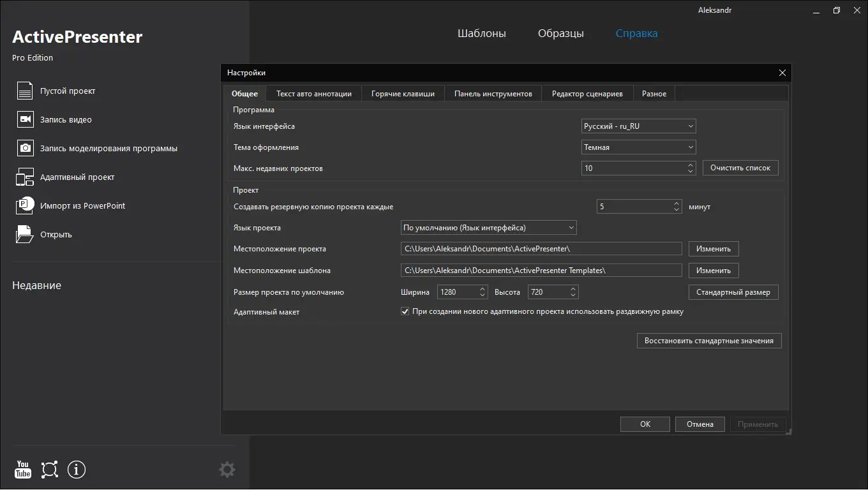Screen dimensions: 868x490
Task: Click the PowerPoint import icon
Action: coord(24,205)
